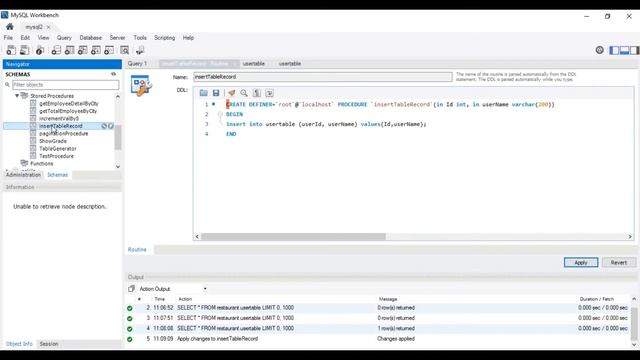Open find magnifier icon in DDL toolbar

[244, 93]
